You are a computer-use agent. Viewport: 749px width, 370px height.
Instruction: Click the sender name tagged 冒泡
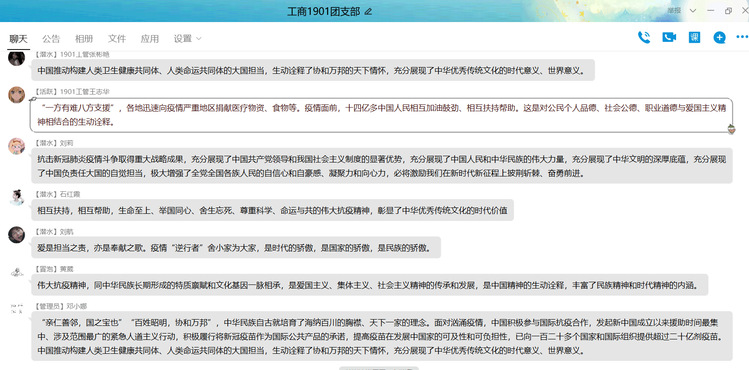click(66, 269)
